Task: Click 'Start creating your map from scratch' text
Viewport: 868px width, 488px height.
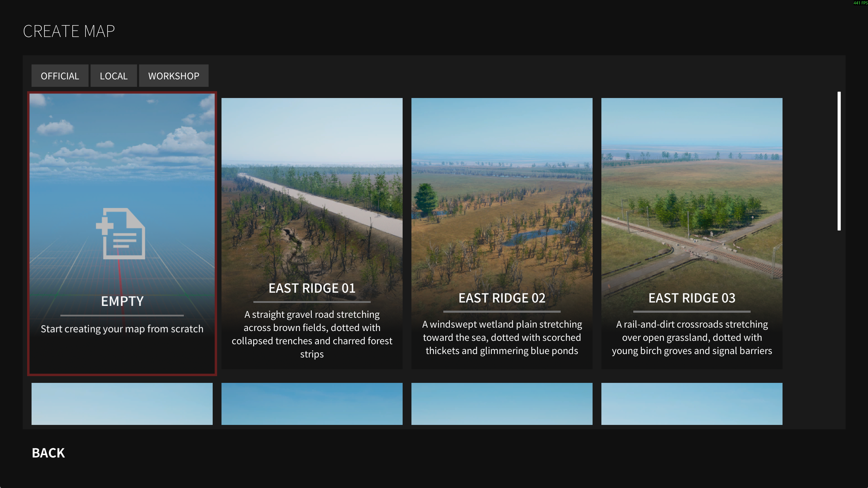Action: click(x=122, y=329)
